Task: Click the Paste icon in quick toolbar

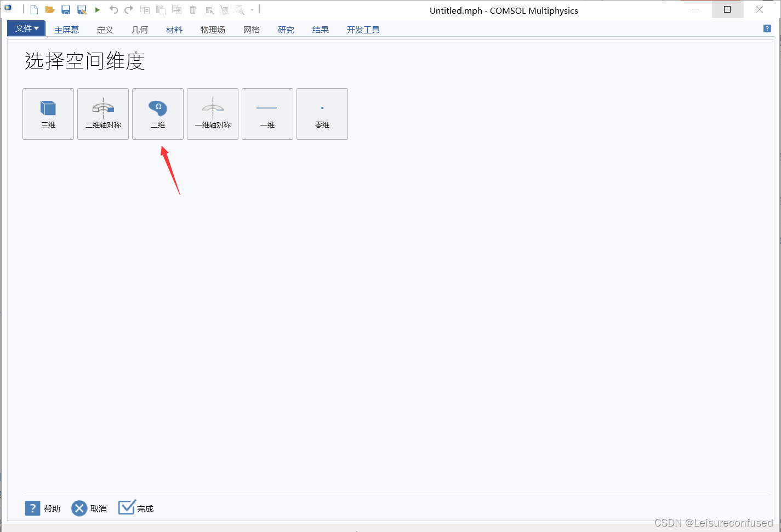Action: point(161,10)
